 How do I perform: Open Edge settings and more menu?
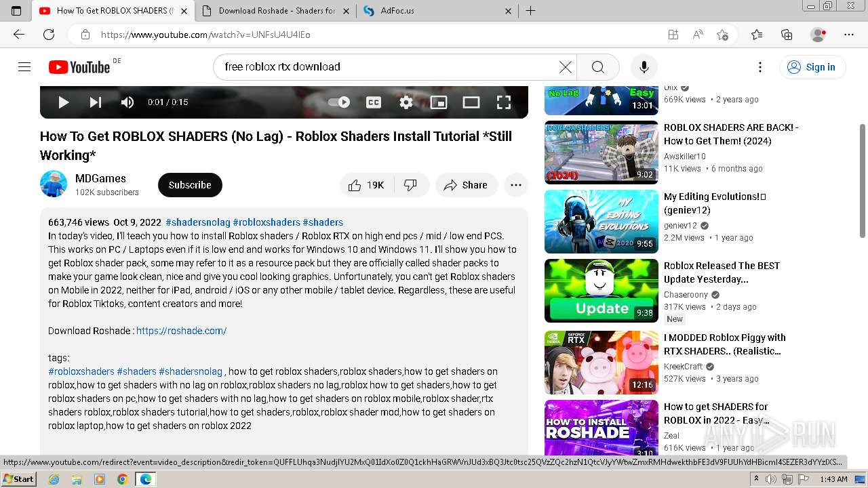click(849, 35)
